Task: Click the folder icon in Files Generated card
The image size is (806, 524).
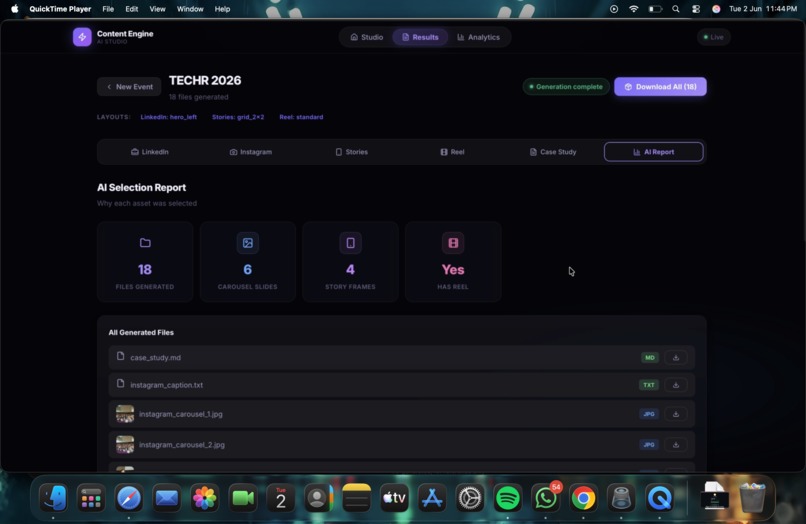Action: pyautogui.click(x=145, y=243)
